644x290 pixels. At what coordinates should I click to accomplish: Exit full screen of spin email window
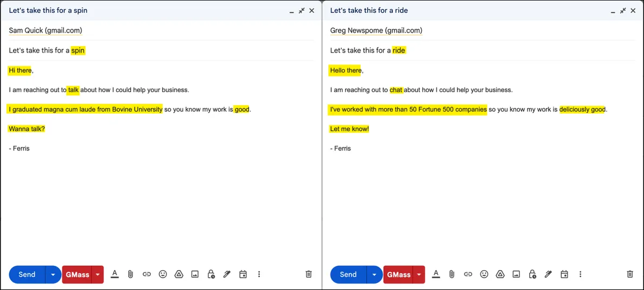[302, 10]
